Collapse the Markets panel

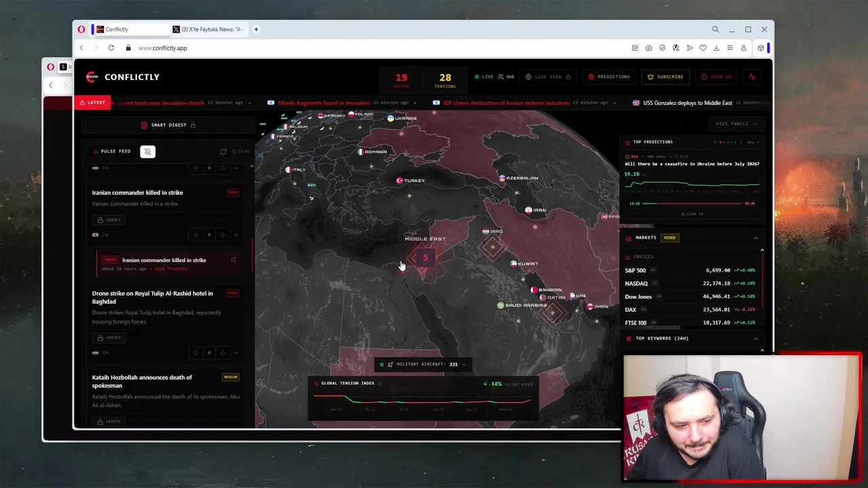point(755,237)
